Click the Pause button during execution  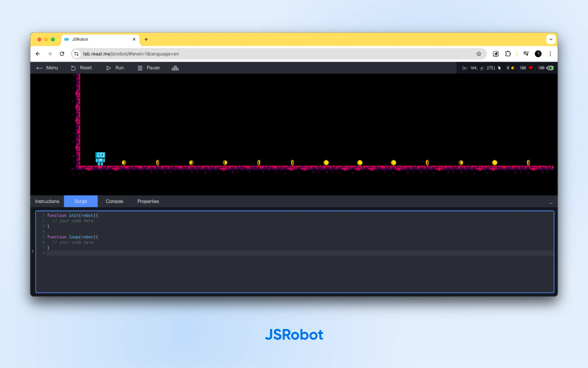click(x=148, y=68)
